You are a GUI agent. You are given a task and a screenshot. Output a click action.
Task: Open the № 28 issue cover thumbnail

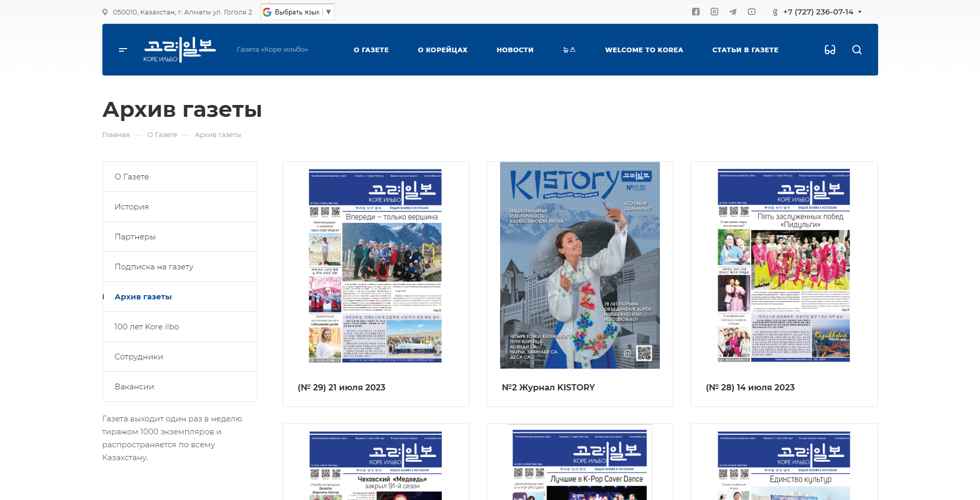(x=784, y=266)
